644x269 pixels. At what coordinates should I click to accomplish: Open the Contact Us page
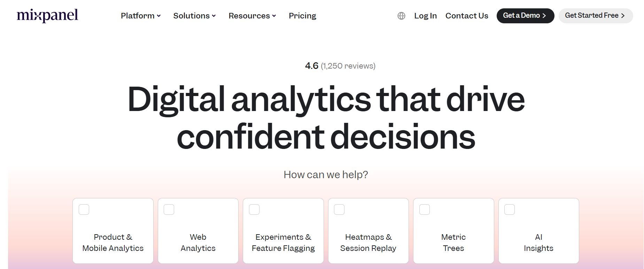coord(467,16)
